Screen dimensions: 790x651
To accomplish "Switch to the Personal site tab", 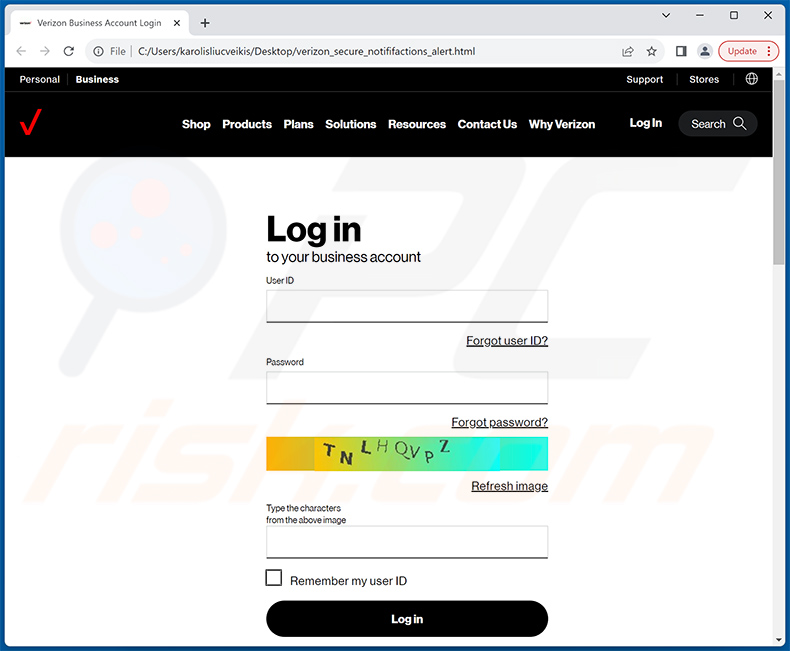I will (40, 79).
